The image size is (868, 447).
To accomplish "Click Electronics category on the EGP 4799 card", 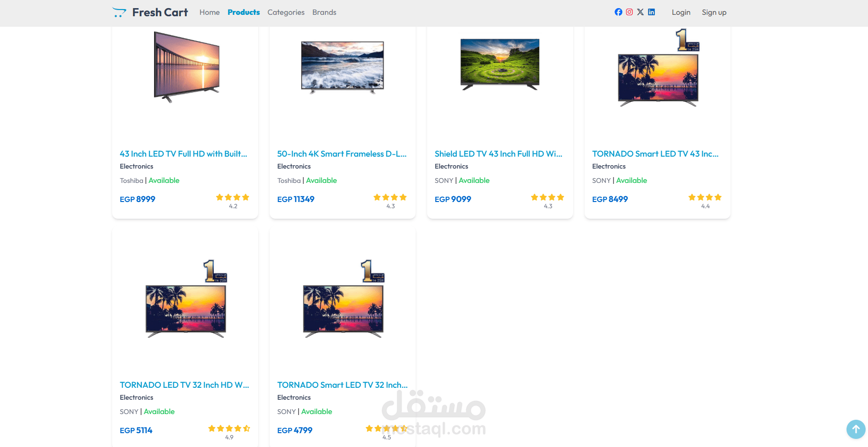I will pos(294,397).
